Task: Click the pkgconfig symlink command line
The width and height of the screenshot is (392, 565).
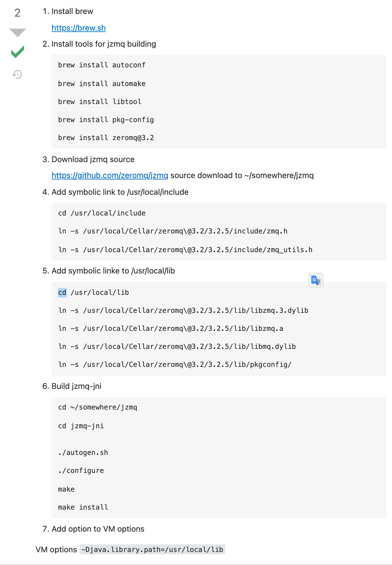Action: pyautogui.click(x=175, y=365)
